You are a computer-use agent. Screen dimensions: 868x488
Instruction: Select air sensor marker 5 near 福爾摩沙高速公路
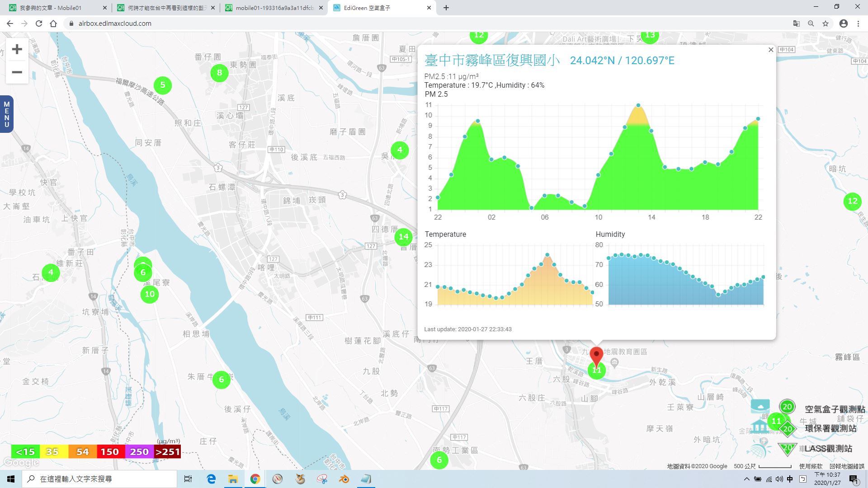(163, 85)
